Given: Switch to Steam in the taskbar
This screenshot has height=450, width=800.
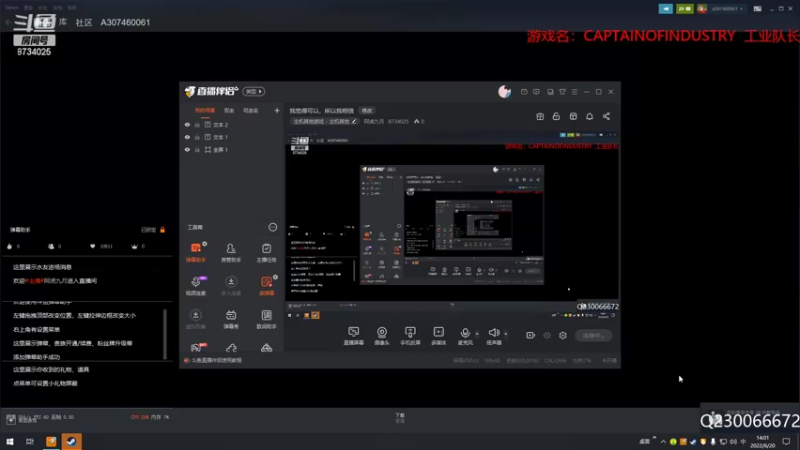Looking at the screenshot, I should point(71,441).
